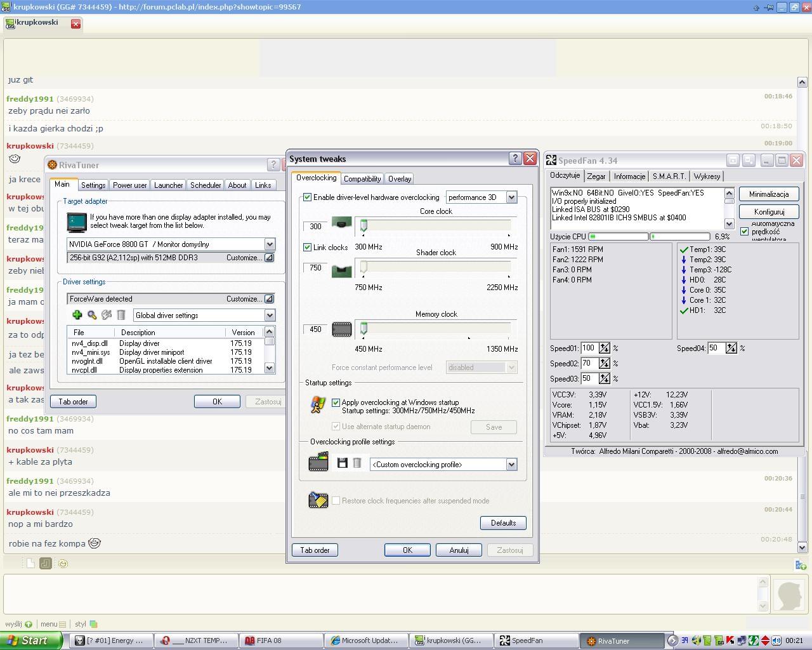812x650 pixels.
Task: Open the performance 3D dropdown
Action: 511,197
